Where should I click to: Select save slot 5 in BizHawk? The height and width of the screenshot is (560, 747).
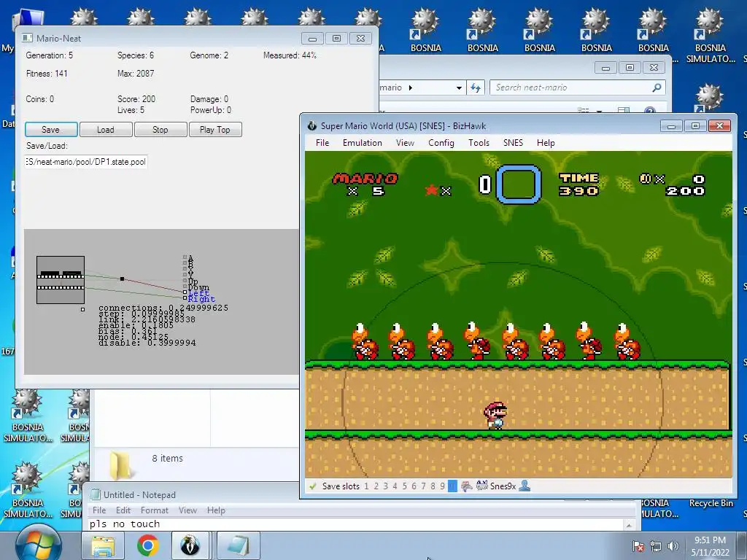tap(404, 486)
